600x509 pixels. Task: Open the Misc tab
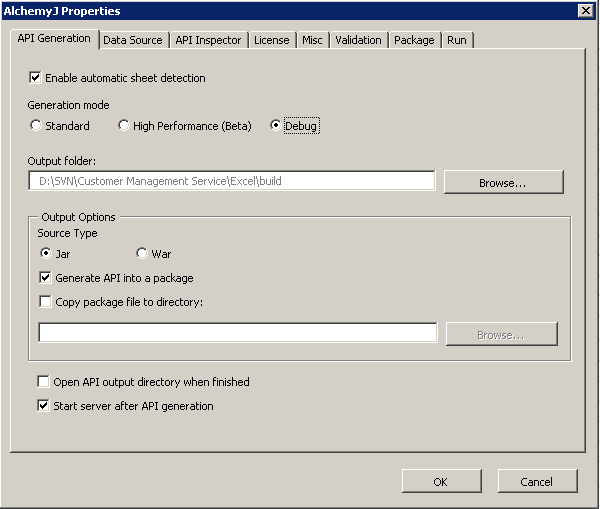click(x=312, y=40)
